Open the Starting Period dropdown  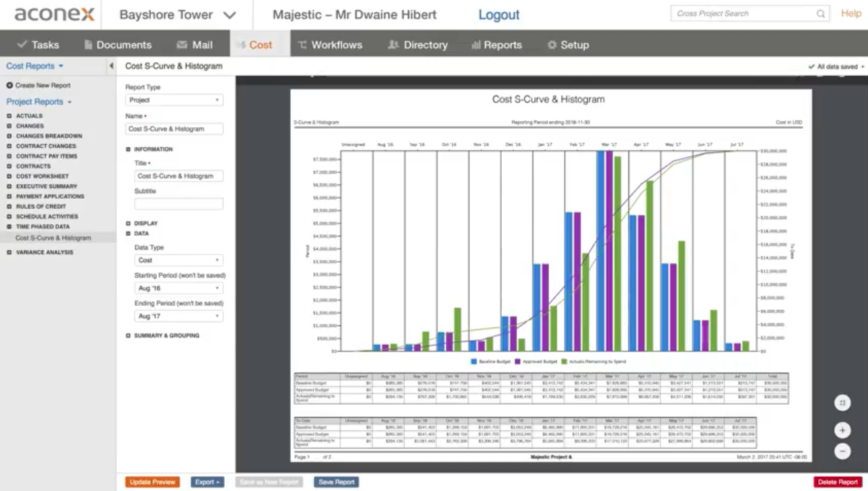coord(178,288)
